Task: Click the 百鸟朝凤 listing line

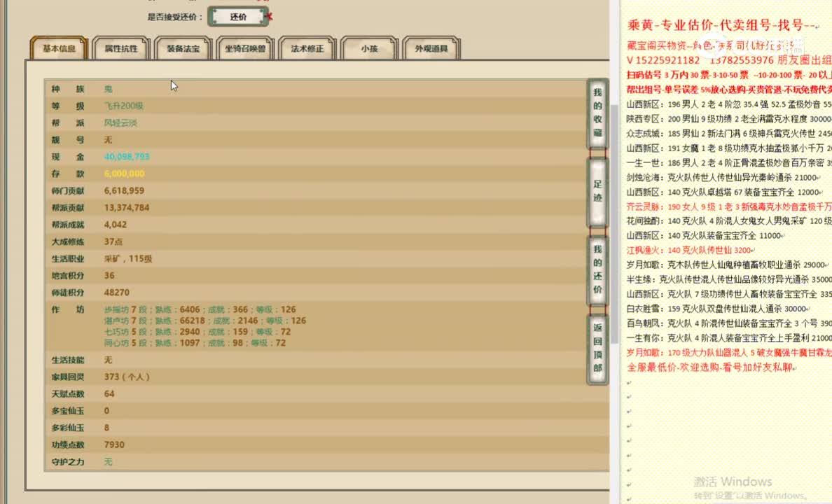Action: [729, 323]
